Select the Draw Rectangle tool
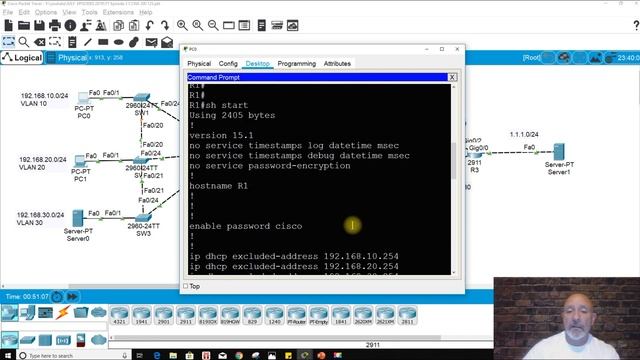640x360 pixels. pyautogui.click(x=103, y=42)
